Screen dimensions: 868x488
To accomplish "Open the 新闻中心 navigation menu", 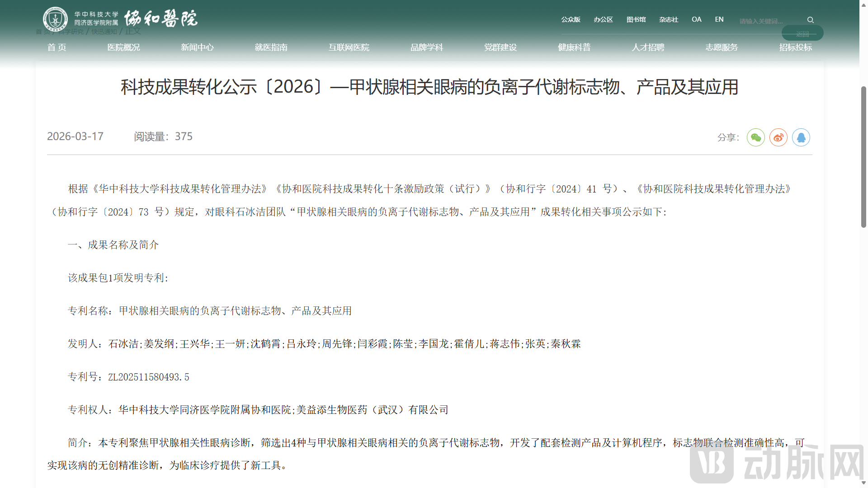I will pos(197,47).
